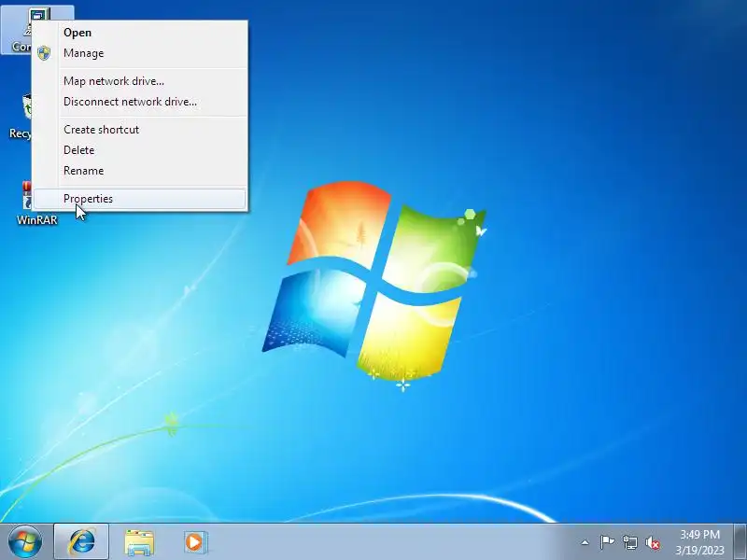Open the clock showing 3:49 PM
The image size is (747, 560).
coord(699,542)
